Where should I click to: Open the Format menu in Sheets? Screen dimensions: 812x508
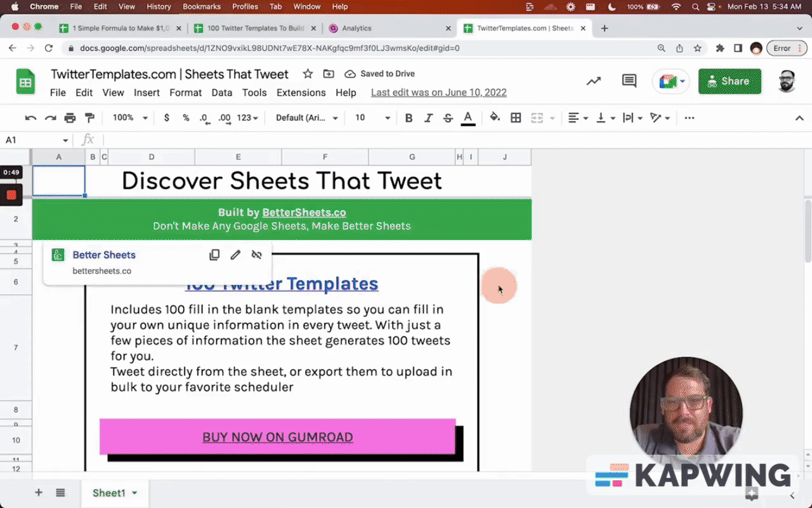tap(185, 93)
